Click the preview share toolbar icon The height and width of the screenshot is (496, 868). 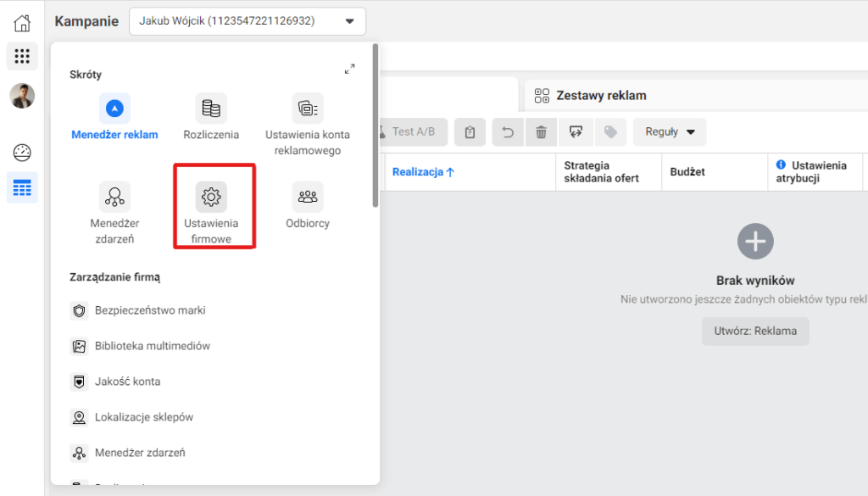[x=576, y=131]
